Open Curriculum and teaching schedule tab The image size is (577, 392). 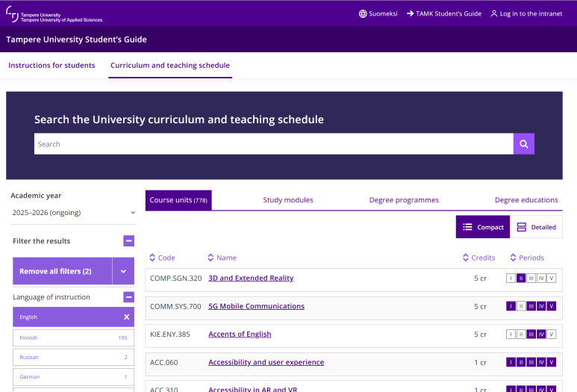point(170,65)
